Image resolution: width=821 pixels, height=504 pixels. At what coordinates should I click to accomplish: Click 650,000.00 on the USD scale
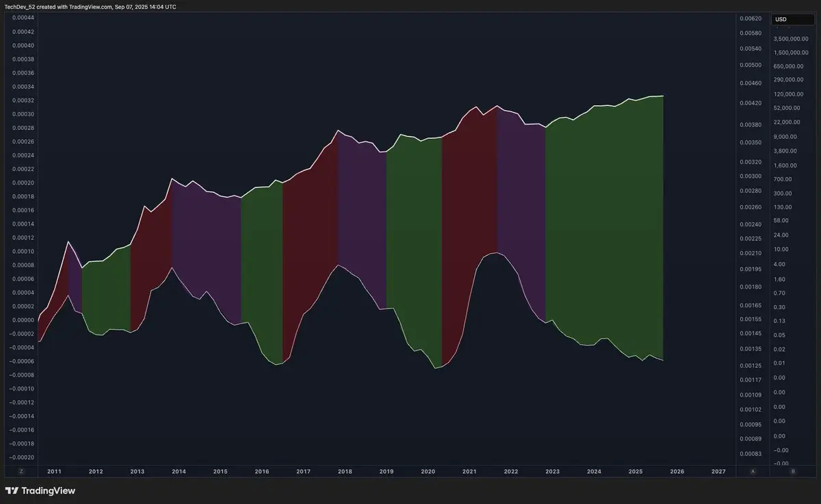[x=789, y=66]
